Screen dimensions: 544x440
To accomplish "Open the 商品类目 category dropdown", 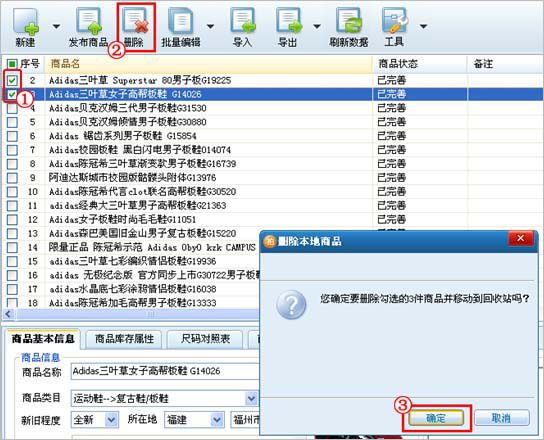I will point(251,398).
